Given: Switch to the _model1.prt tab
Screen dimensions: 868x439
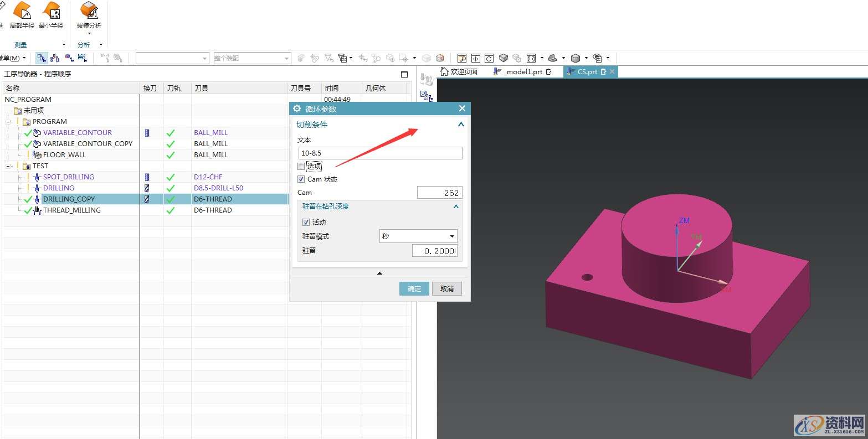Looking at the screenshot, I should tap(522, 72).
